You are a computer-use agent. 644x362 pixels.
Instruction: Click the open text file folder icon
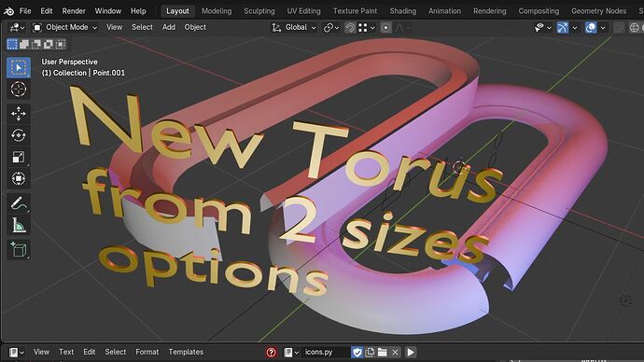click(x=383, y=352)
